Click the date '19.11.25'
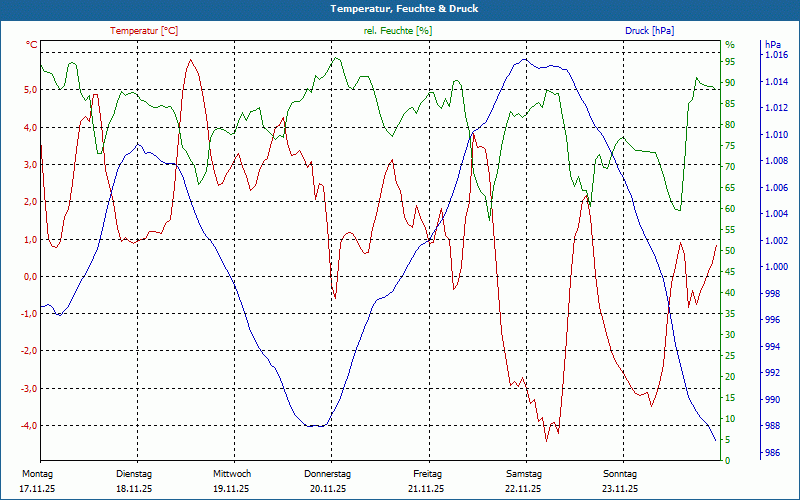Image resolution: width=800 pixels, height=500 pixels. (232, 489)
